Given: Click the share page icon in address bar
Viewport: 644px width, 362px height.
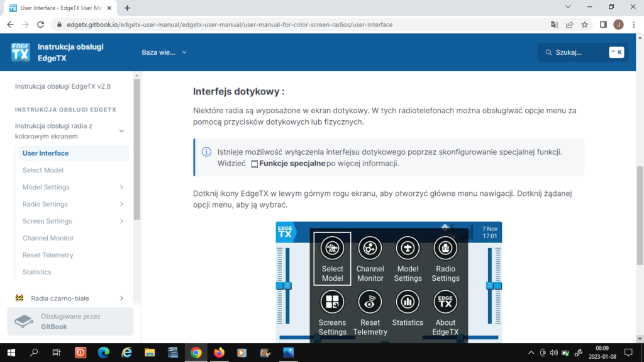Looking at the screenshot, I should (569, 25).
